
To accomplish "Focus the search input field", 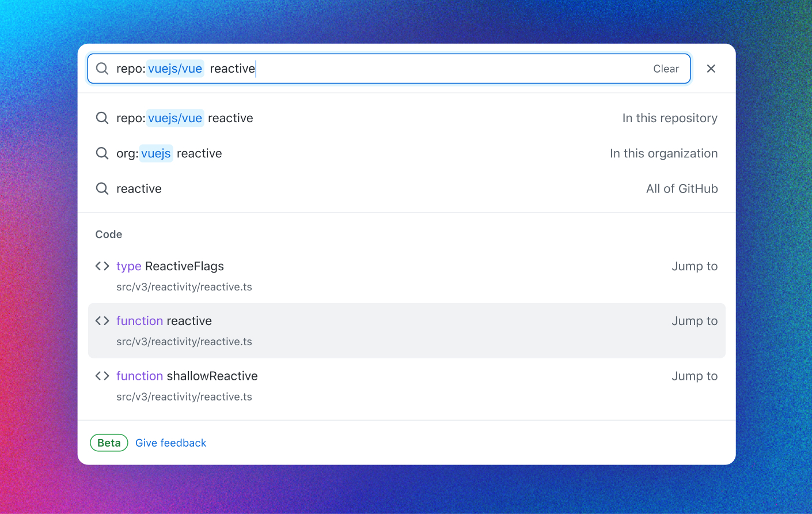I will pos(389,69).
